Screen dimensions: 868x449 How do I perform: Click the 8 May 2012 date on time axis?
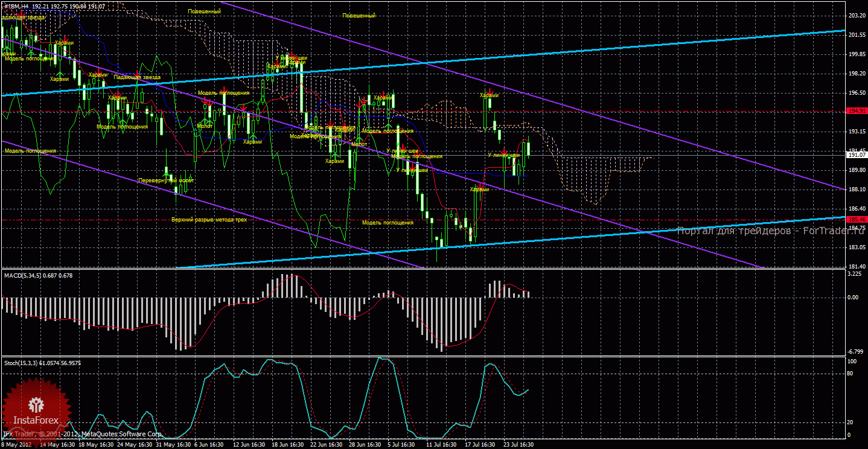(x=17, y=445)
